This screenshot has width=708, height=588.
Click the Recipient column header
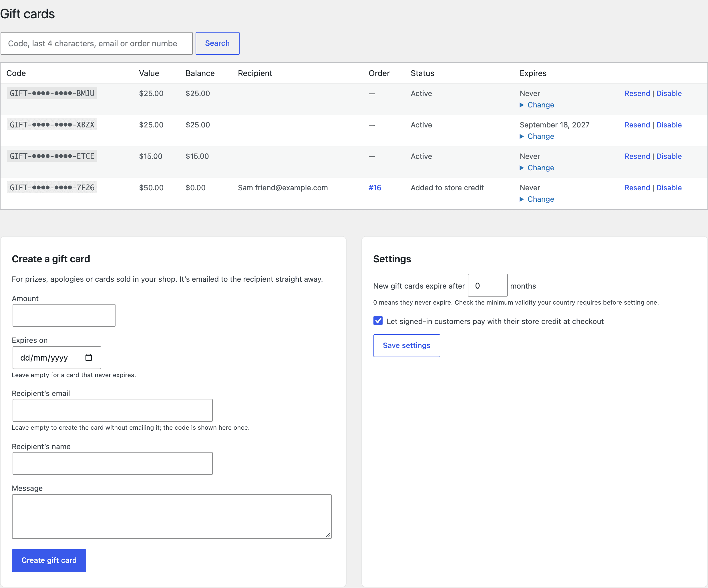tap(254, 73)
